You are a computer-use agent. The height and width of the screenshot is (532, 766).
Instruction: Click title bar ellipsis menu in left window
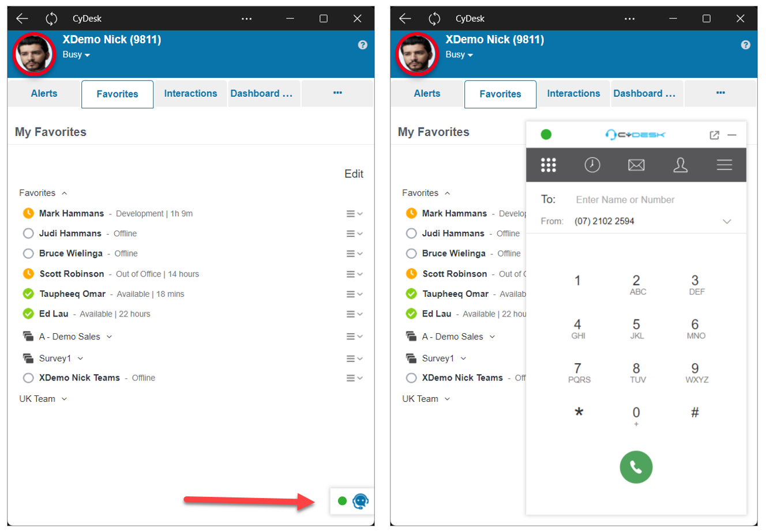(x=247, y=18)
